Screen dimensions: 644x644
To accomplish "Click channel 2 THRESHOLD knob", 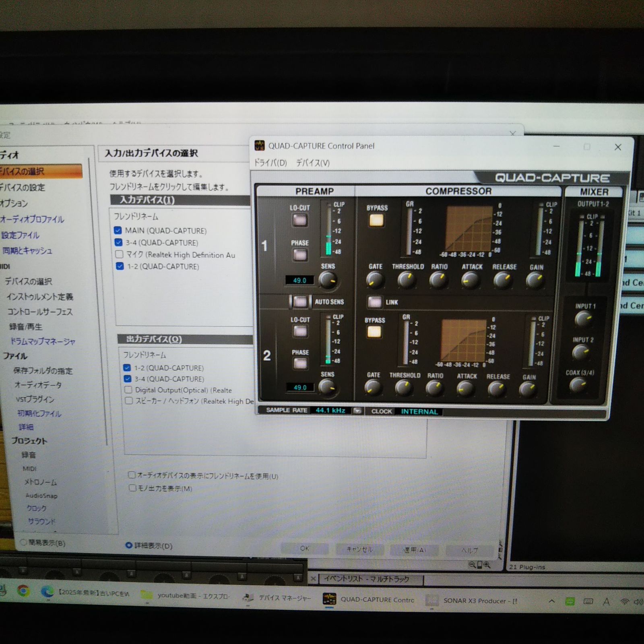I will click(404, 388).
